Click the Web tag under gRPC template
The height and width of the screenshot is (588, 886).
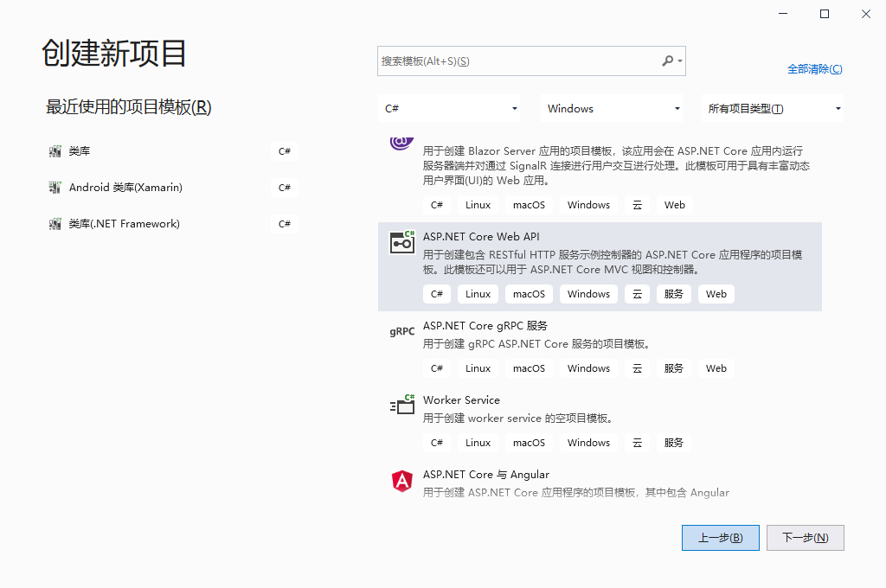716,368
